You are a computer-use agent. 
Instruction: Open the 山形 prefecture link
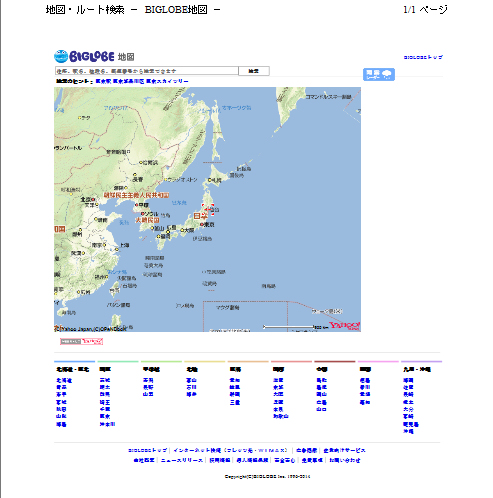coord(61,416)
